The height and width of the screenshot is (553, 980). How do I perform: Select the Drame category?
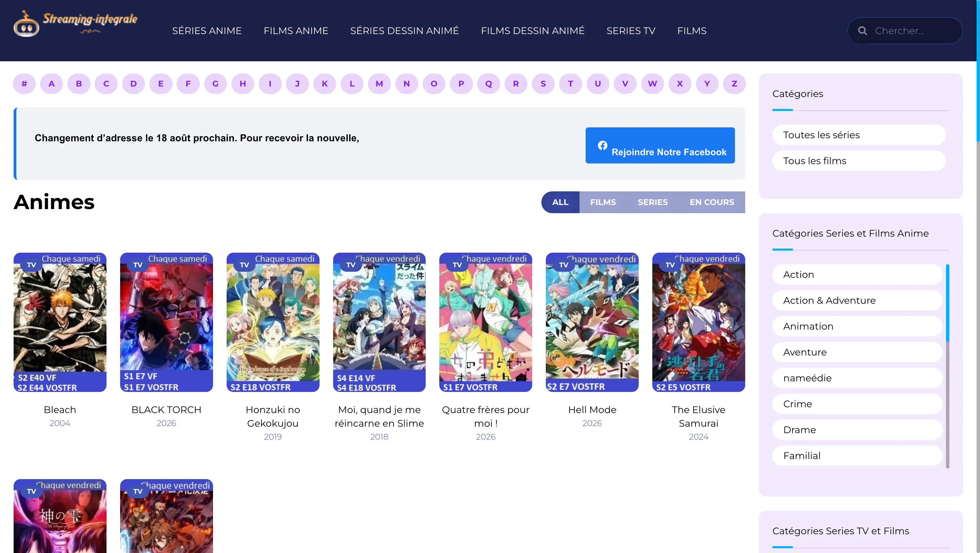click(857, 430)
